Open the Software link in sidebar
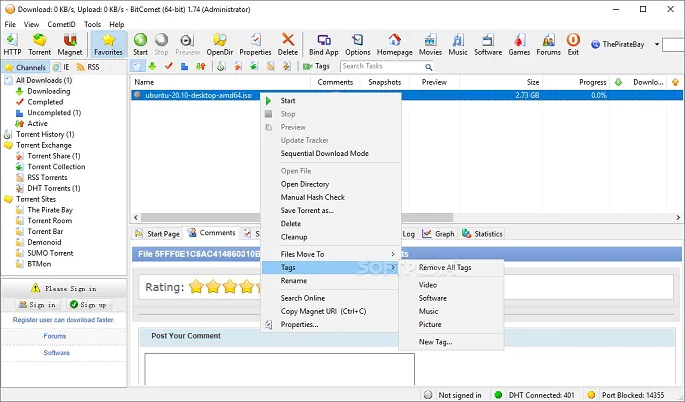 pyautogui.click(x=56, y=353)
